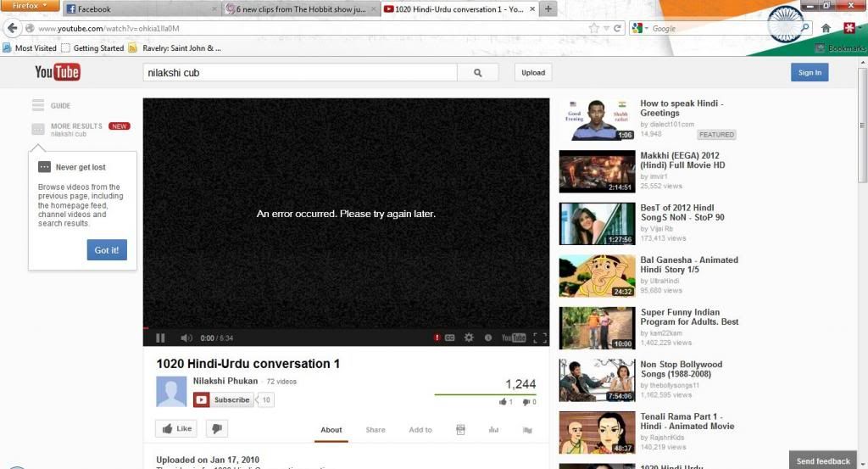Open the Google search engine dropdown
868x469 pixels.
(640, 28)
